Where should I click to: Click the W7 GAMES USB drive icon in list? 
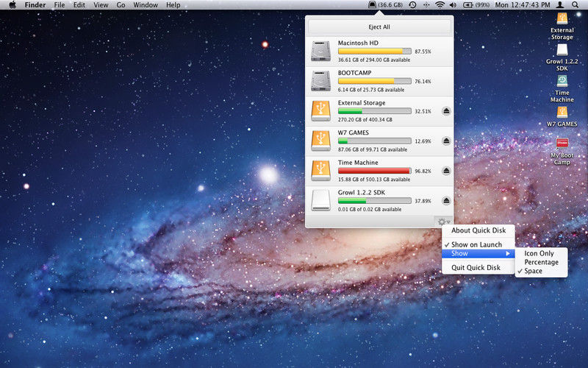click(320, 141)
